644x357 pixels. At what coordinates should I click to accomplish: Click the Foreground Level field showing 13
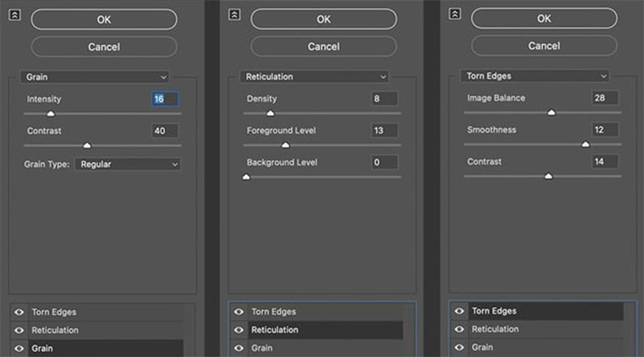tap(384, 130)
